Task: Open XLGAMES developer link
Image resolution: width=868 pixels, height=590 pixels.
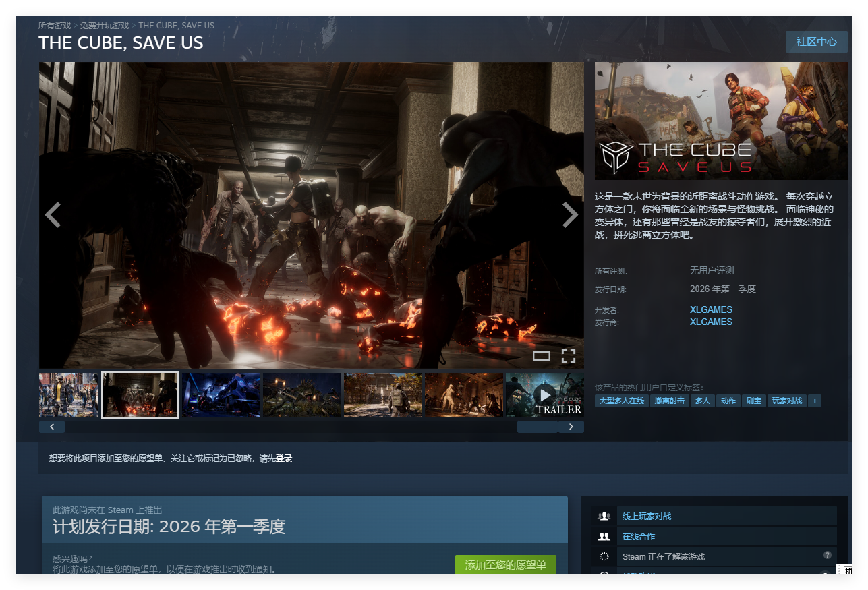Action: tap(711, 309)
